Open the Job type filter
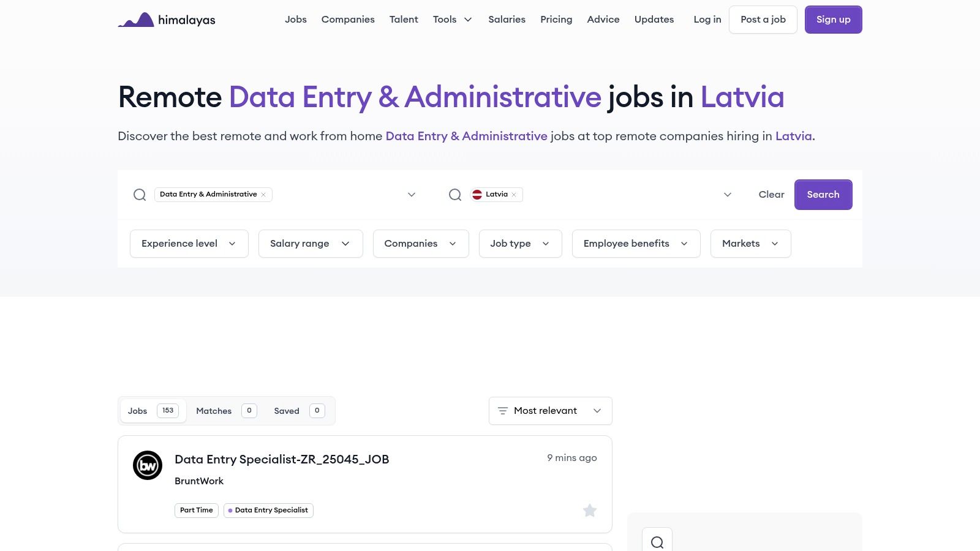The height and width of the screenshot is (551, 980). (x=521, y=244)
